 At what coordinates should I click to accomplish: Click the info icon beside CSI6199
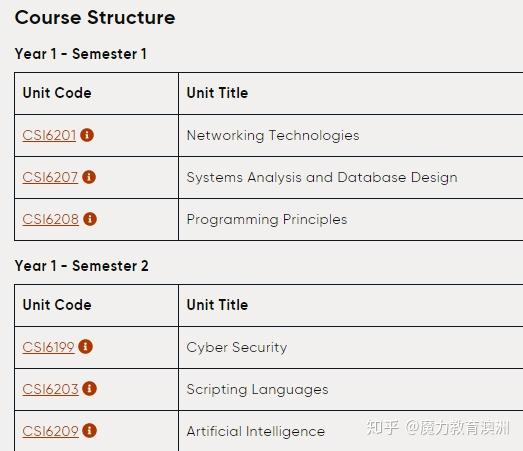coord(85,347)
